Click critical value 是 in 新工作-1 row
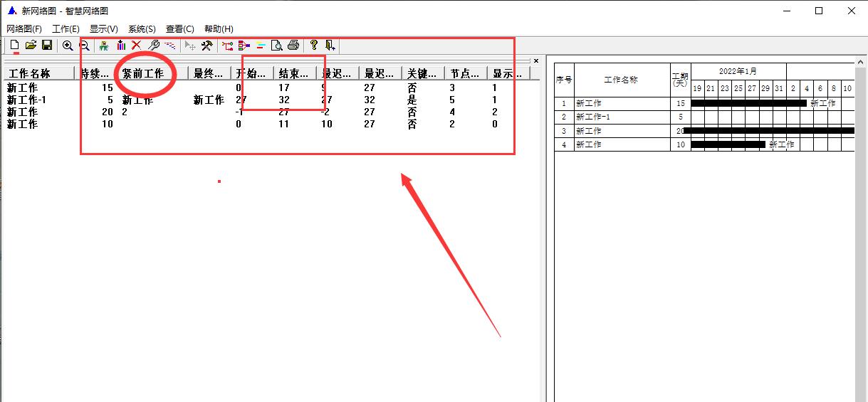868x402 pixels. pyautogui.click(x=412, y=100)
